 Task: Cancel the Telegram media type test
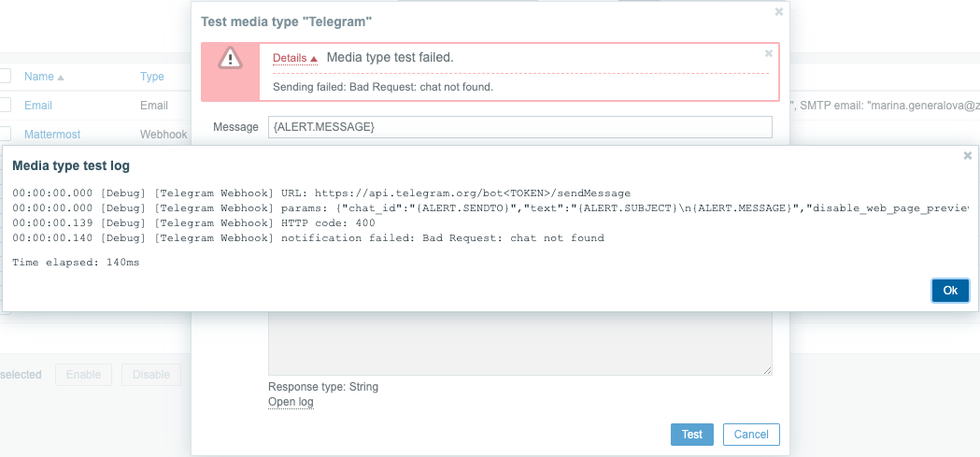click(x=751, y=435)
